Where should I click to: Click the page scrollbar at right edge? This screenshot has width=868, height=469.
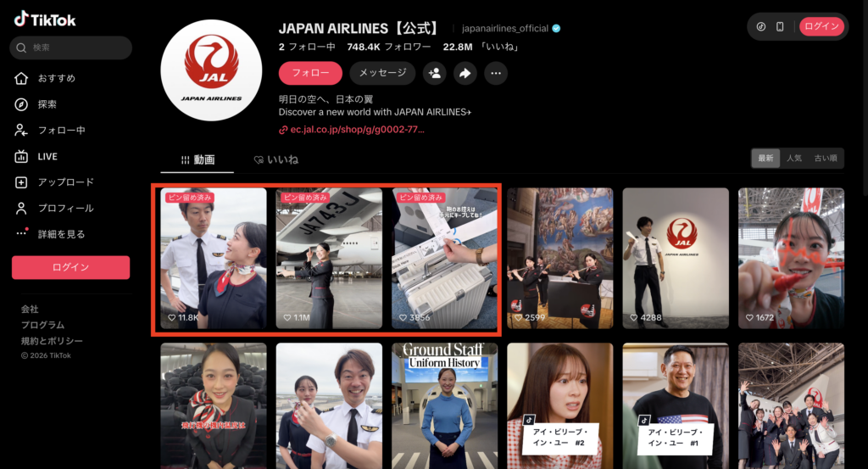[865, 100]
